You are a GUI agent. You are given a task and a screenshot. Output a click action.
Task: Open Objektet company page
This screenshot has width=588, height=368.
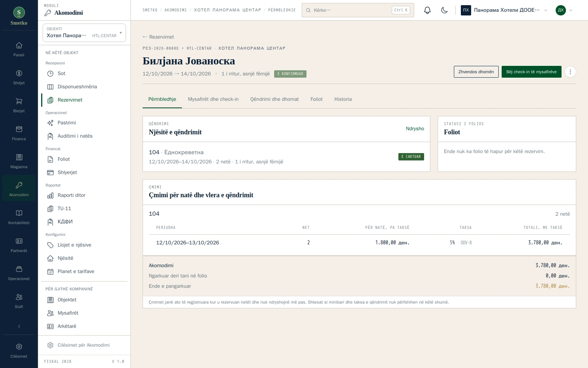(x=84, y=300)
